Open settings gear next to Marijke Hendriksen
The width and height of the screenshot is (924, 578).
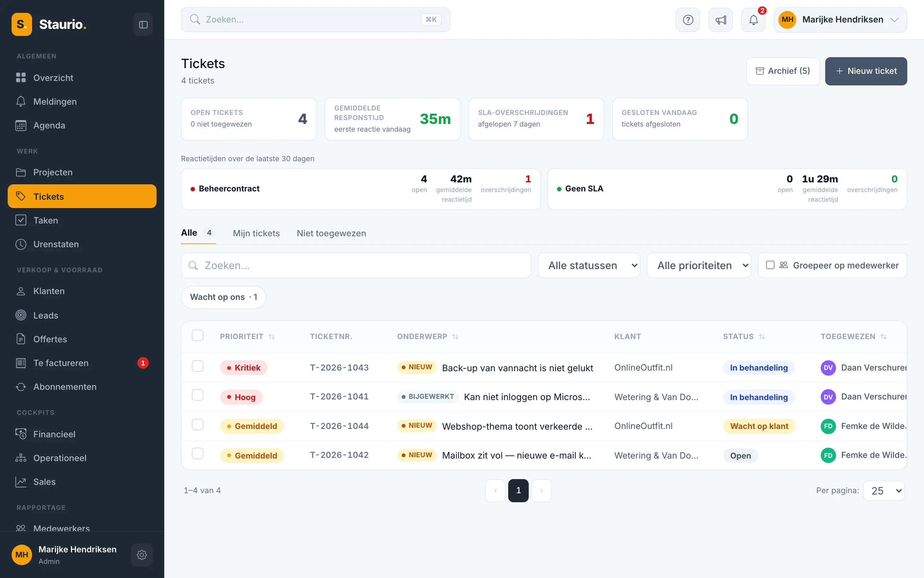[142, 555]
